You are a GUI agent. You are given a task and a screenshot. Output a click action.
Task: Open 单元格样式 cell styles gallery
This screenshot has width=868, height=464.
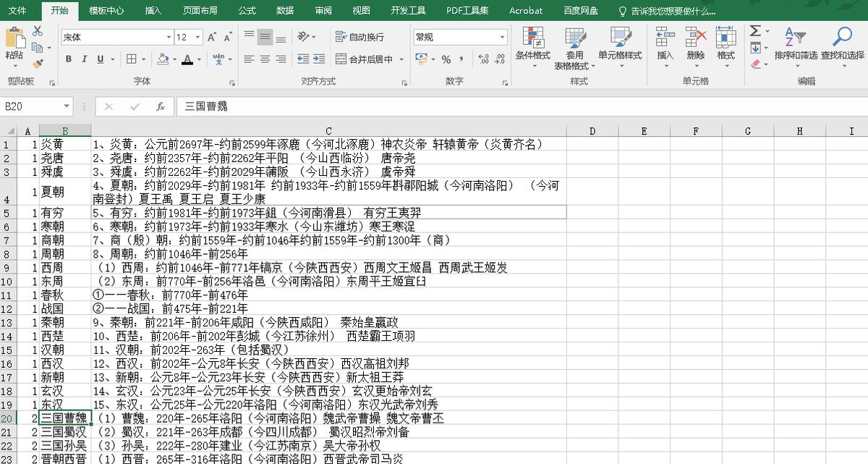pyautogui.click(x=620, y=48)
